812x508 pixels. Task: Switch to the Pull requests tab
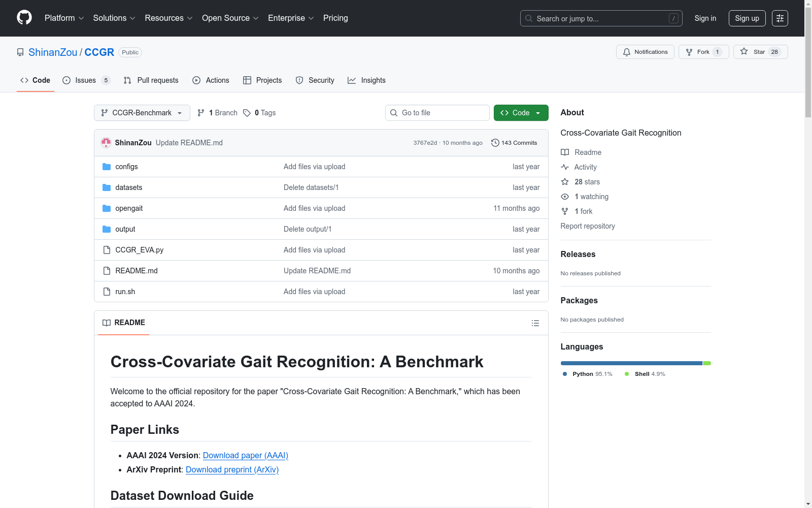[x=151, y=80]
